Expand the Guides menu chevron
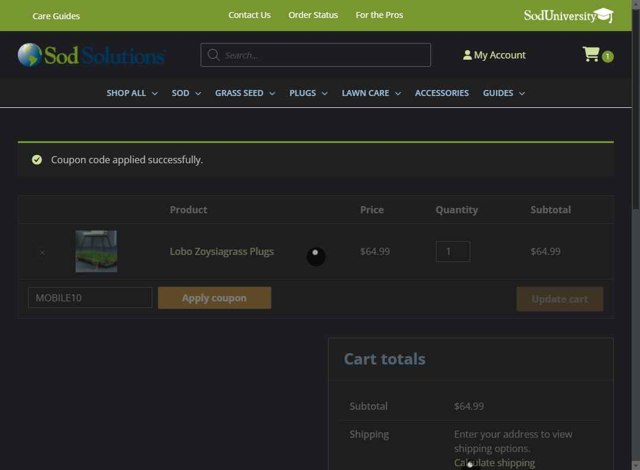This screenshot has width=640, height=470. 522,93
